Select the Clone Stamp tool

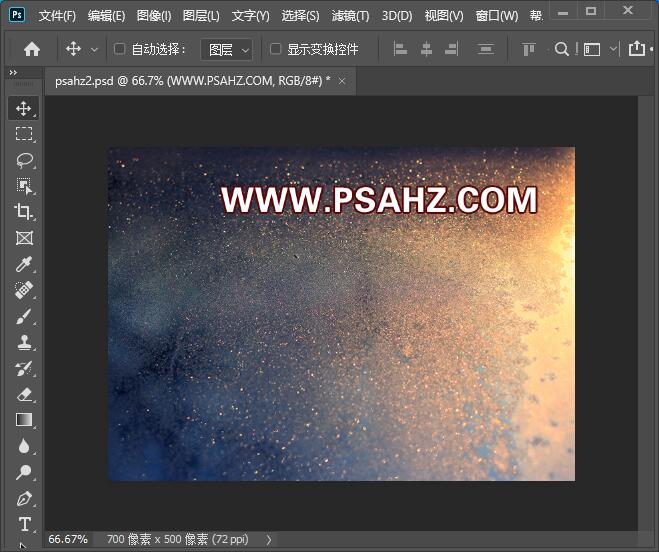24,342
